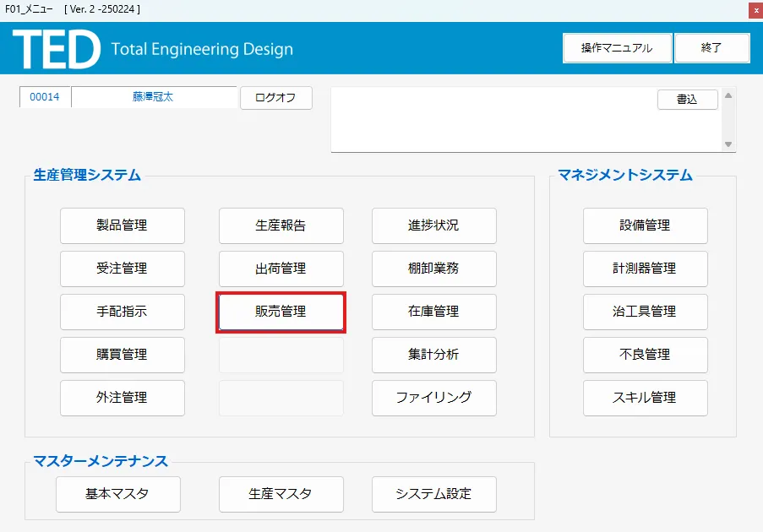This screenshot has height=532, width=763.
Task: Open 集計分析 screen
Action: point(434,355)
